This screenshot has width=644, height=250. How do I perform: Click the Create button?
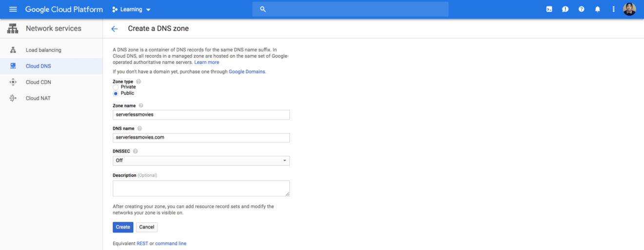(123, 227)
